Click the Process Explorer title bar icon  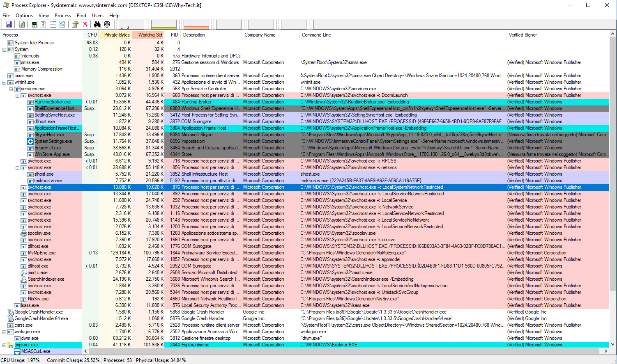point(6,5)
